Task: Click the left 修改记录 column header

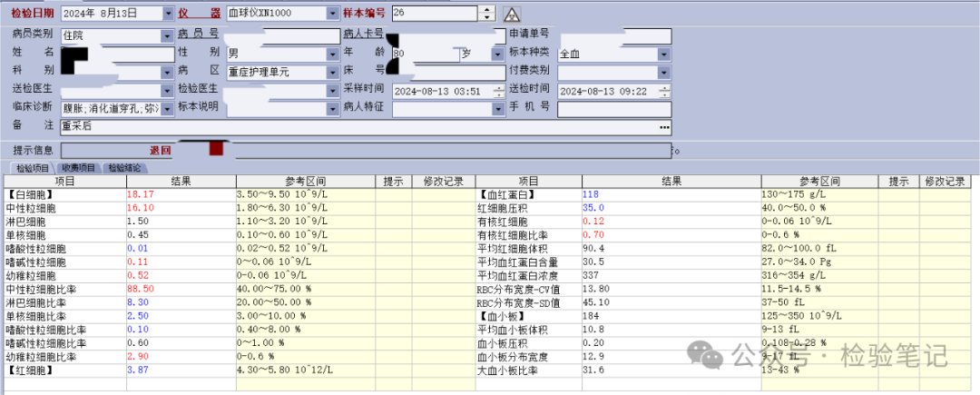Action: pos(443,182)
